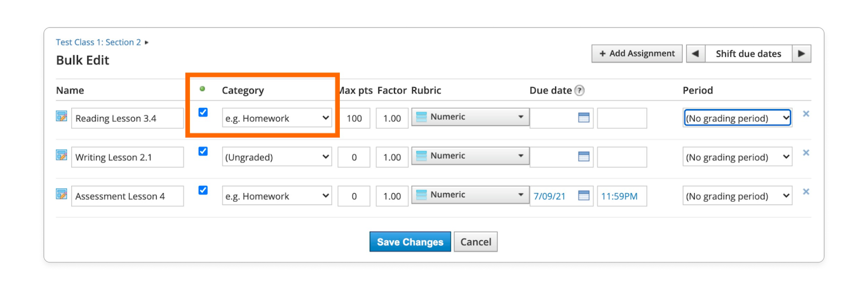Open the Category dropdown for Writing Lesson 2.1

click(x=277, y=157)
